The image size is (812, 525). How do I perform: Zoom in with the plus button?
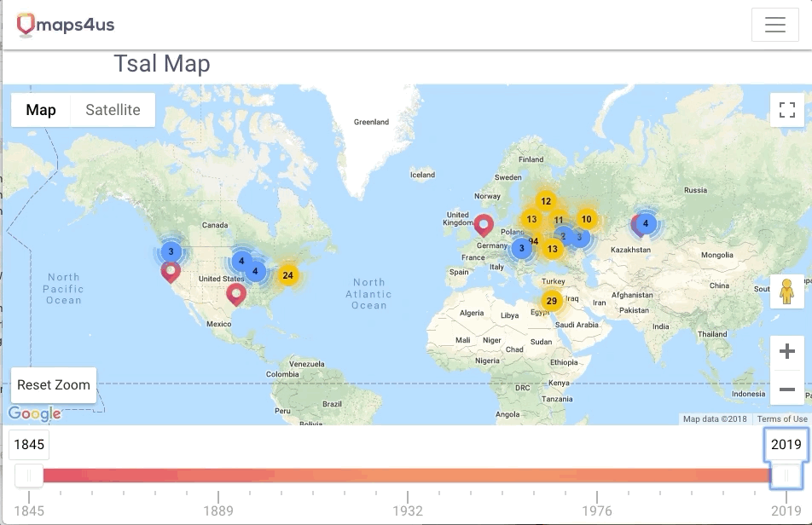786,351
